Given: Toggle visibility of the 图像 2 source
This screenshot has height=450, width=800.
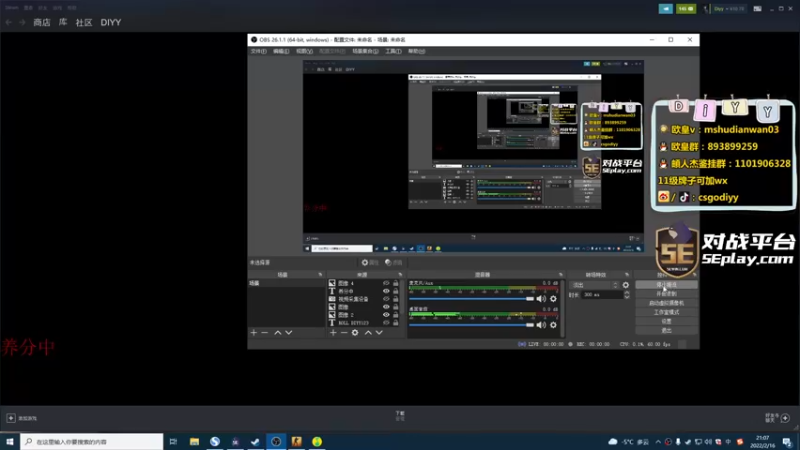Looking at the screenshot, I should click(386, 315).
